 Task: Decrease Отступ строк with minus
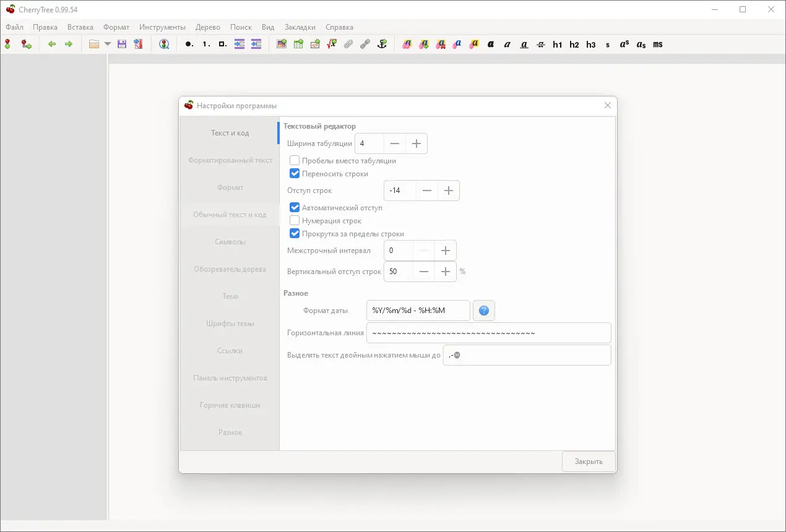pos(427,191)
